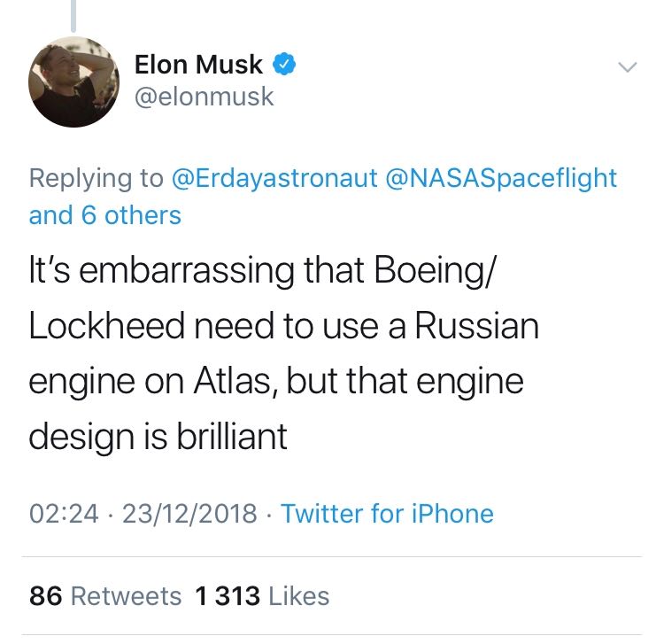Open the @Erdayastronaut mention link
Screen dimensions: 656x644
274,178
